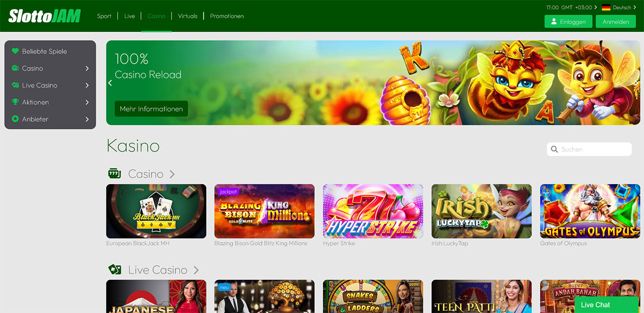Click Mehr Informationen on the banner
This screenshot has width=644, height=313.
tap(151, 109)
